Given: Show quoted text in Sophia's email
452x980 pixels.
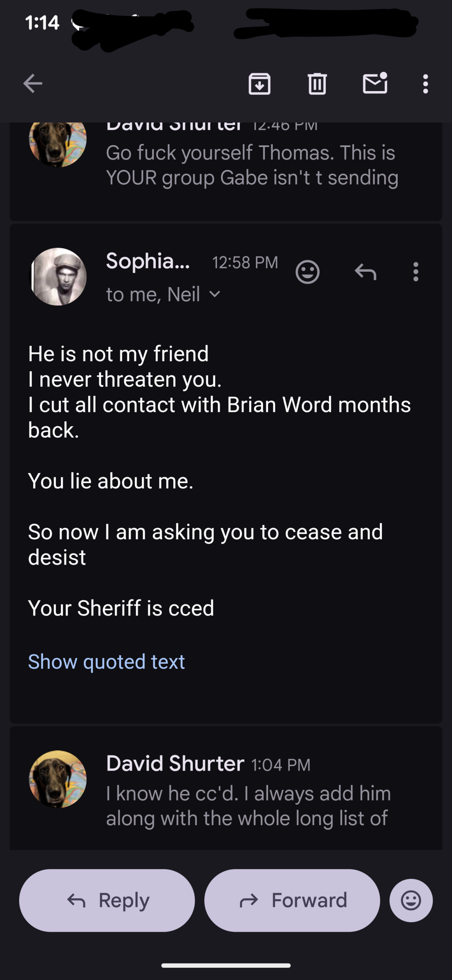Looking at the screenshot, I should point(106,662).
